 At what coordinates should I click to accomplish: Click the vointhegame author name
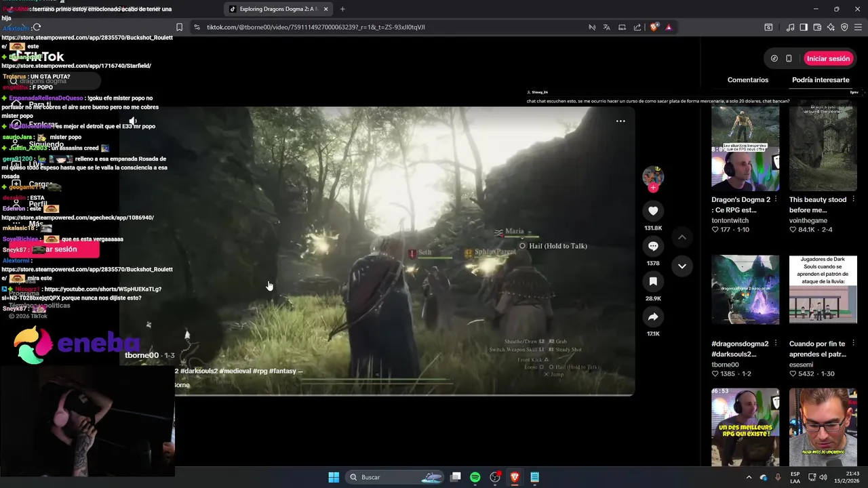coord(808,220)
